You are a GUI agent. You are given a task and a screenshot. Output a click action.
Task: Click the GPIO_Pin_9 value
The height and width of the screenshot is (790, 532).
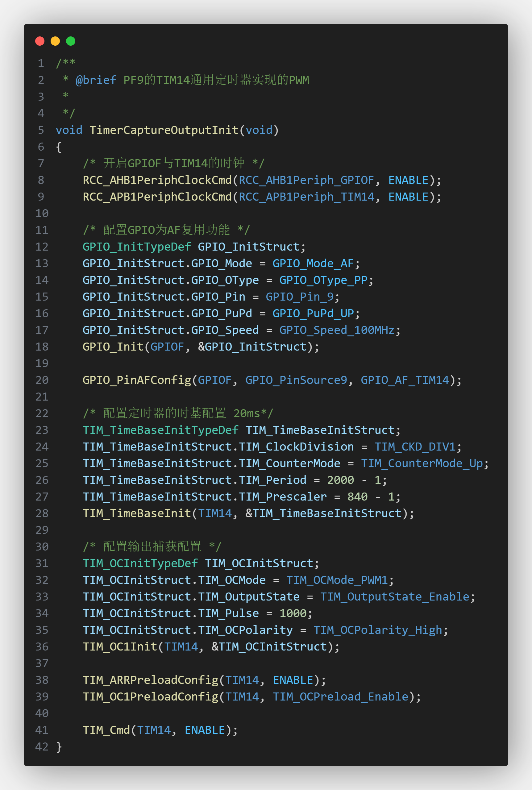[300, 297]
